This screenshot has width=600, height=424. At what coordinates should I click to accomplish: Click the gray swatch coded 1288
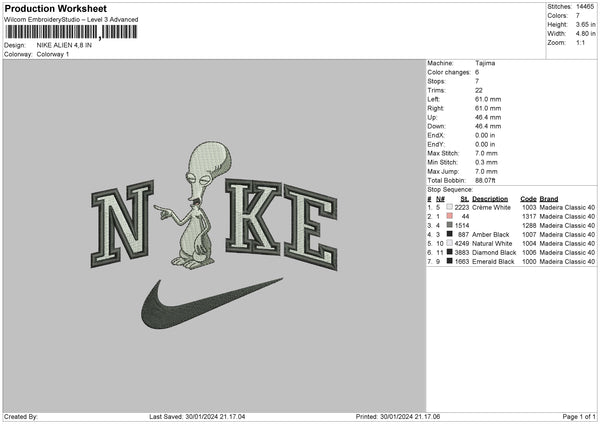[450, 225]
